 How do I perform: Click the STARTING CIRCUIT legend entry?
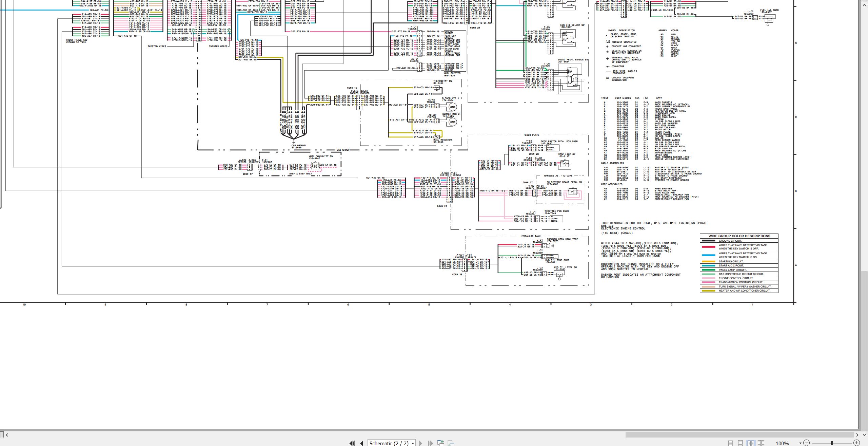tap(731, 261)
